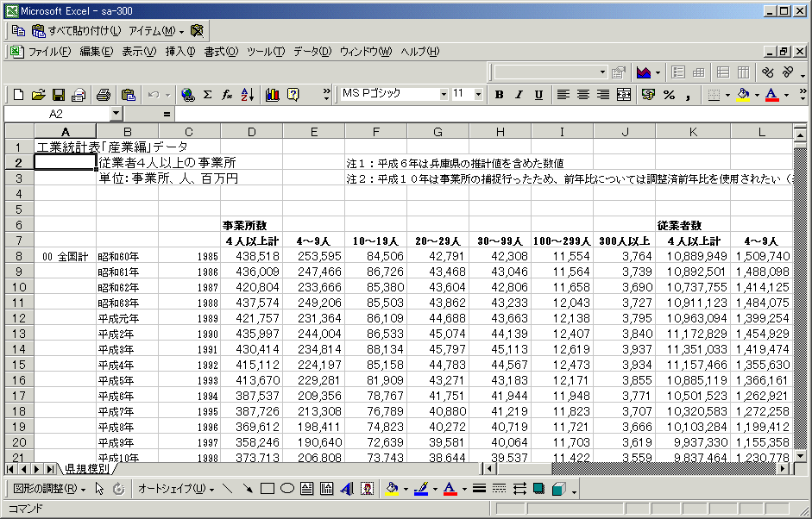The width and height of the screenshot is (812, 519).
Task: Select the Line drawing tool
Action: click(x=227, y=489)
